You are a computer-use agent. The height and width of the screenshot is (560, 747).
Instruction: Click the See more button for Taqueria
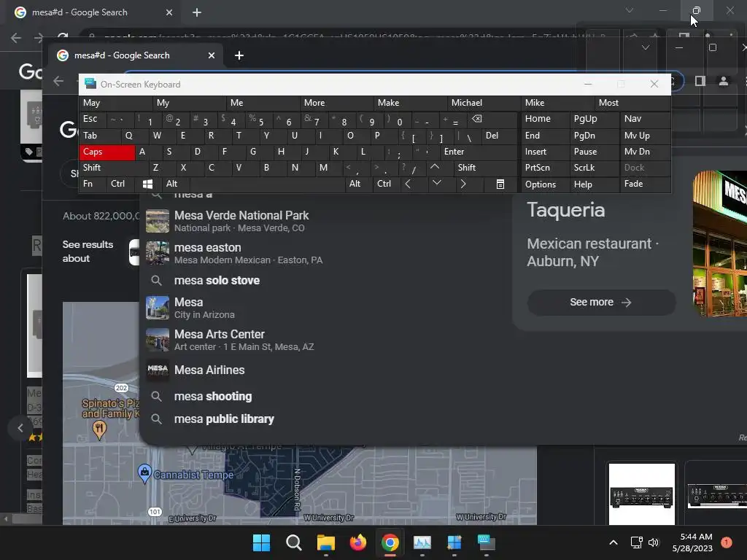coord(601,303)
